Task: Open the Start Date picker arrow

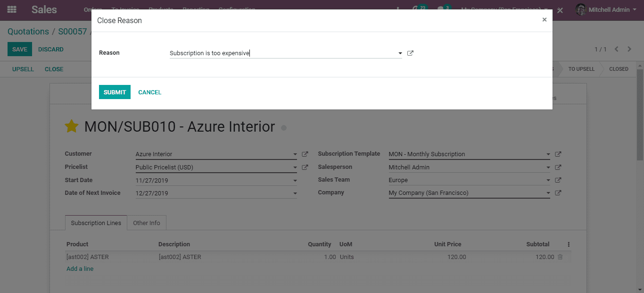Action: pyautogui.click(x=295, y=181)
